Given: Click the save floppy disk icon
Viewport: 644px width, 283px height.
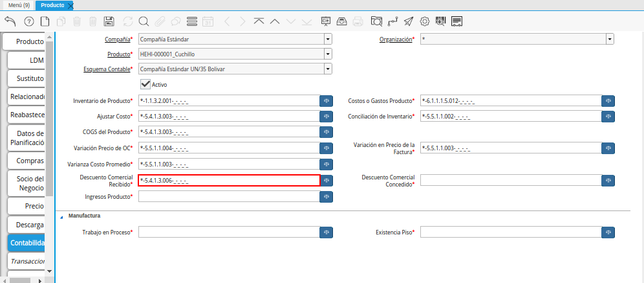Looking at the screenshot, I should click(109, 21).
